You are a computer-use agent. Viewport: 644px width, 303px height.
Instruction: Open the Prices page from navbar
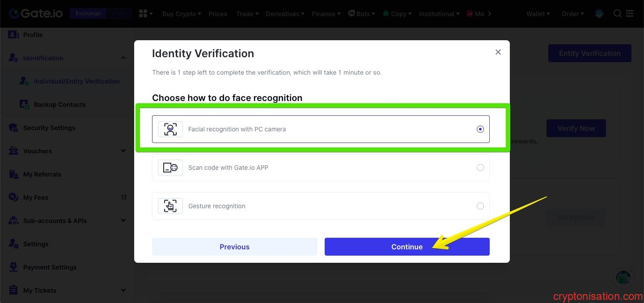(218, 14)
